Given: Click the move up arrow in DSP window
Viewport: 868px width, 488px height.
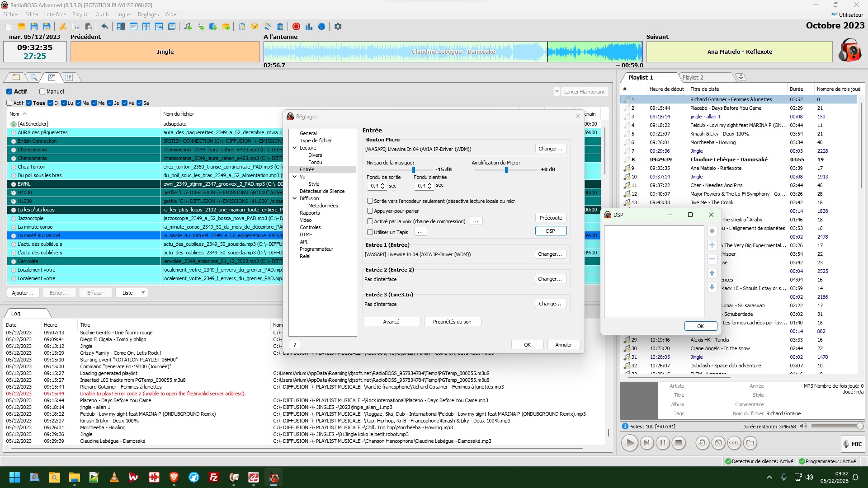Looking at the screenshot, I should [x=712, y=273].
